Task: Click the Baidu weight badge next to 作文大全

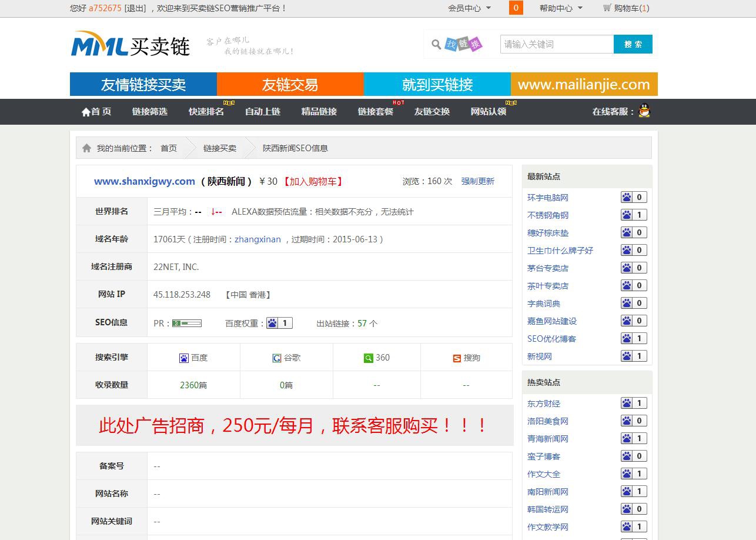Action: coord(634,474)
